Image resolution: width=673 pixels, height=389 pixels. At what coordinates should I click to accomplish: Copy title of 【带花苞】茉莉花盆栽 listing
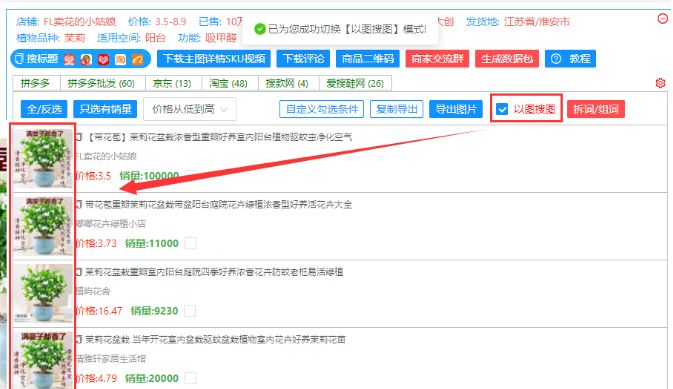[x=79, y=137]
